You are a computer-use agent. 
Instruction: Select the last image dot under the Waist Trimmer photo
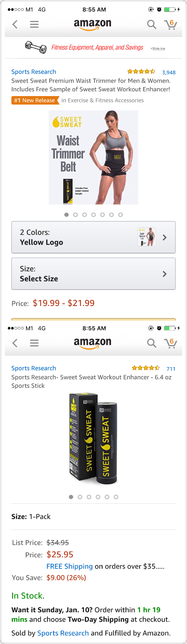[x=120, y=215]
